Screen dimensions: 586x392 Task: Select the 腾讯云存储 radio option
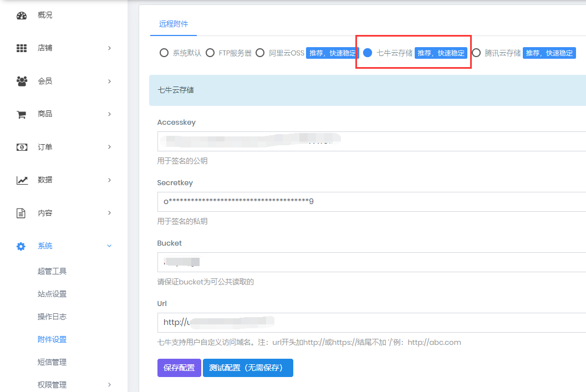476,53
